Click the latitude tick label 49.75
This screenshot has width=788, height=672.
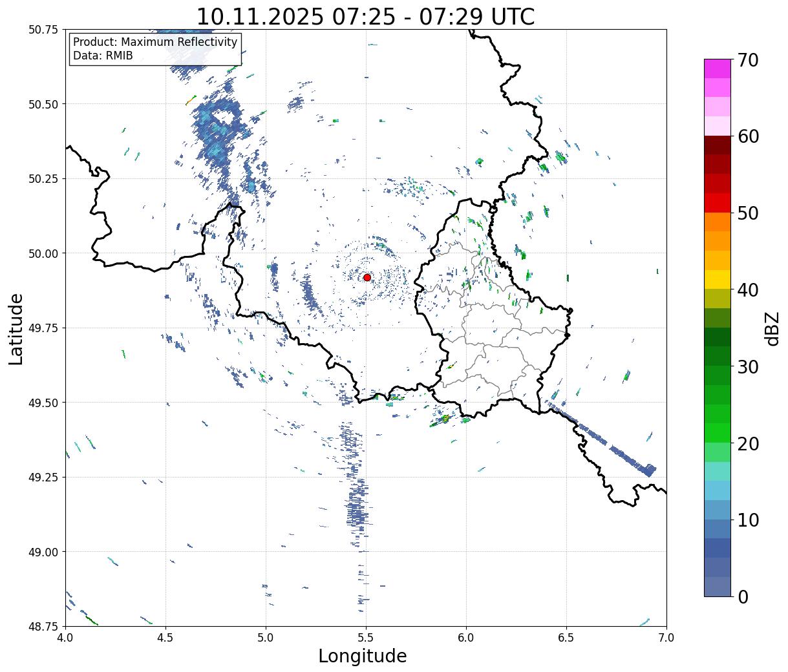click(x=43, y=328)
